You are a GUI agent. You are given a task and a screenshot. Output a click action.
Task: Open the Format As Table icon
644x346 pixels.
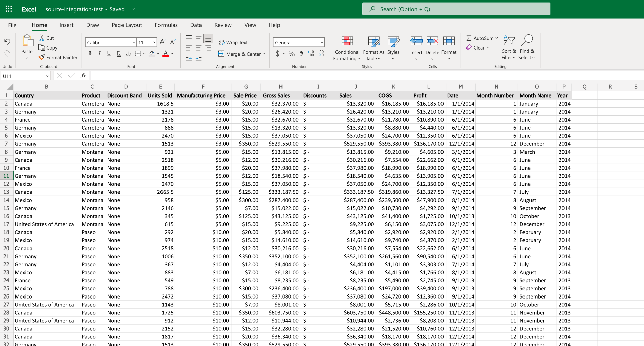(374, 41)
